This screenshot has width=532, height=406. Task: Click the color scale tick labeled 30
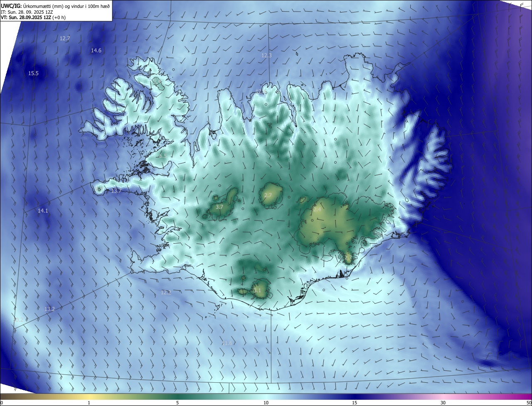[443, 403]
